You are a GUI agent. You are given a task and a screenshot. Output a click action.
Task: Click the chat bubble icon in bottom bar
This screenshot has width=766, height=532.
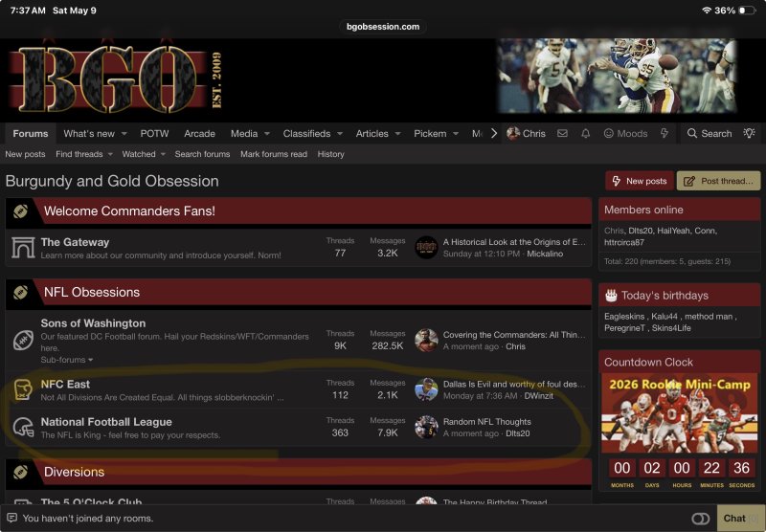coord(12,518)
